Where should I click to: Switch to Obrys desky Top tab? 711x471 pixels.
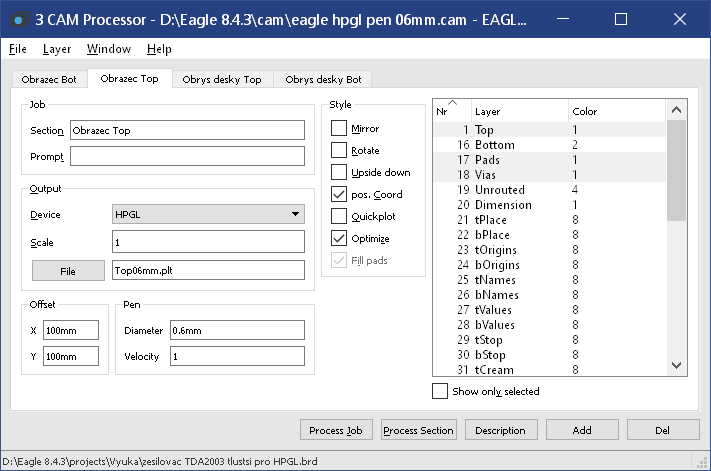(x=222, y=79)
